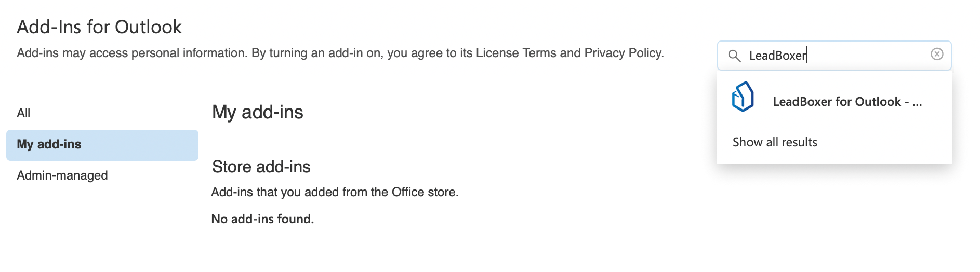Click the LeadBoxer logo in search results

[x=743, y=97]
